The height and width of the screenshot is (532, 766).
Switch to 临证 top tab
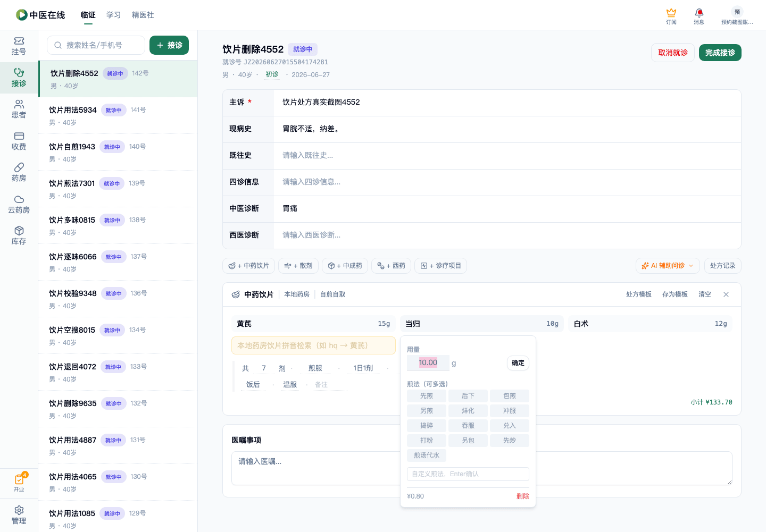(88, 15)
